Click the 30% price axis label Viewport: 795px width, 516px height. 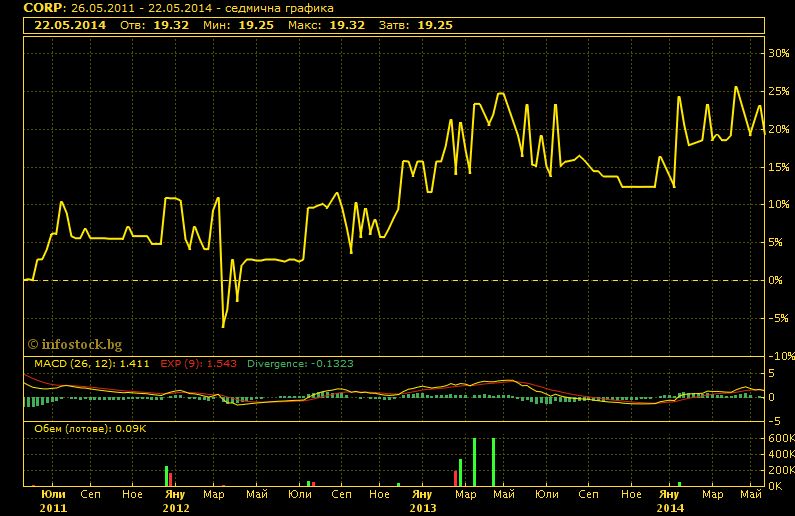coord(779,53)
